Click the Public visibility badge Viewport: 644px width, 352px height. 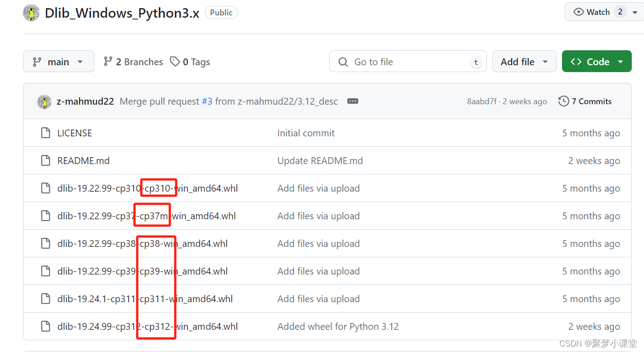pyautogui.click(x=221, y=13)
